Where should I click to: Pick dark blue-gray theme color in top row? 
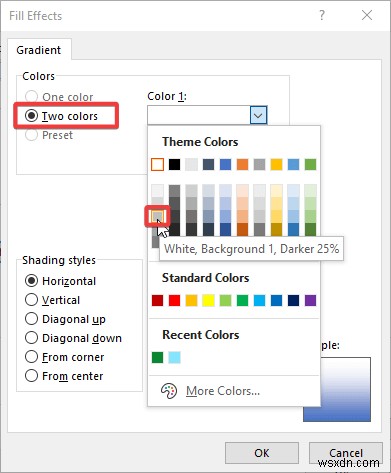[x=208, y=164]
